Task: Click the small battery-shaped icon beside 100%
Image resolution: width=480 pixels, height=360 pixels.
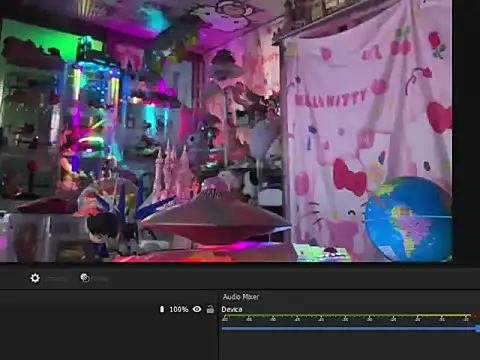Action: click(x=162, y=309)
